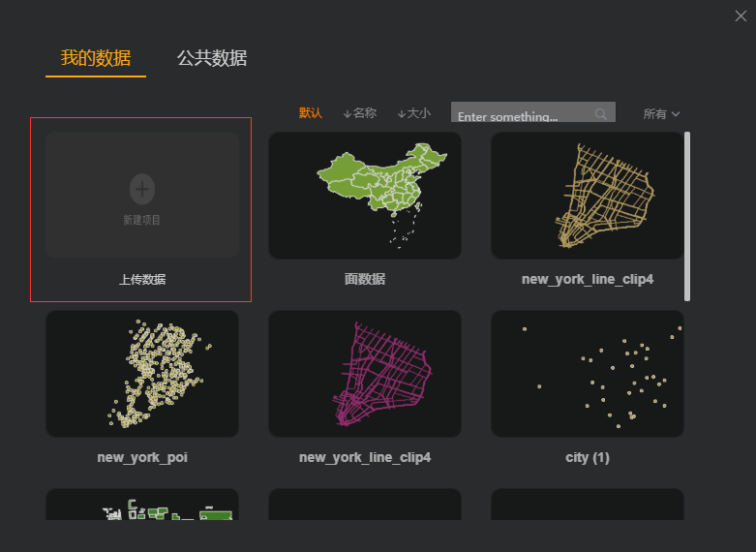Open the green building polygons thumbnail at bottom
Viewport: 756px width, 552px height.
coord(142,505)
